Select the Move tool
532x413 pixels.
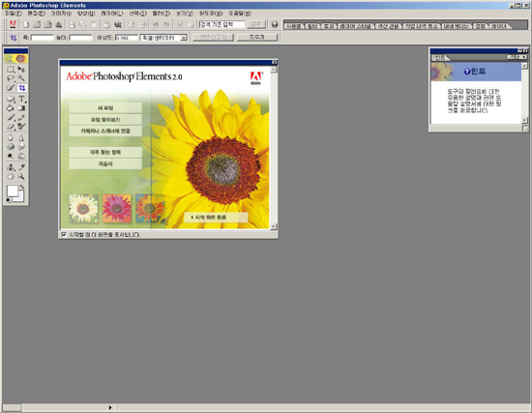[21, 70]
